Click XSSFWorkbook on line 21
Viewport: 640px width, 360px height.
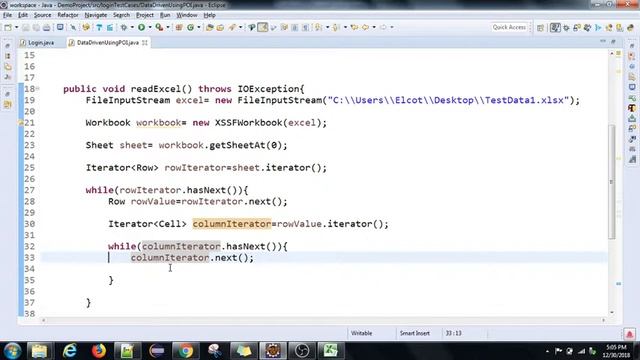pos(249,122)
